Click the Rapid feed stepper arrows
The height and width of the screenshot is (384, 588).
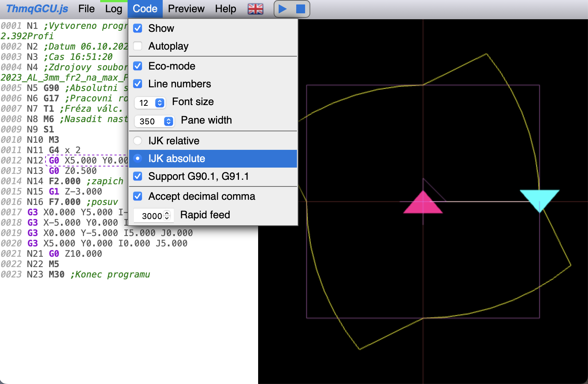(167, 216)
